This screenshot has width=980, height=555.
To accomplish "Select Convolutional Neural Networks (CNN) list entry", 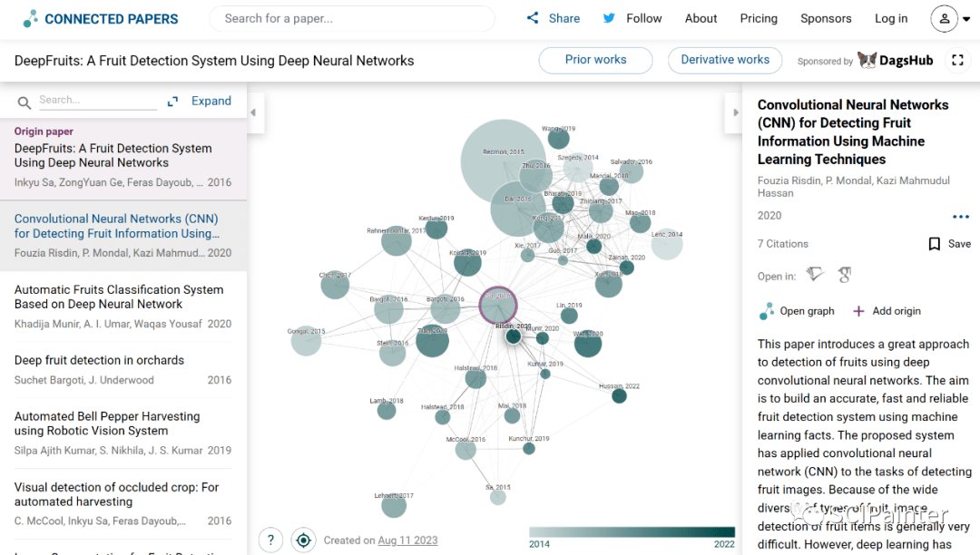I will click(x=123, y=236).
